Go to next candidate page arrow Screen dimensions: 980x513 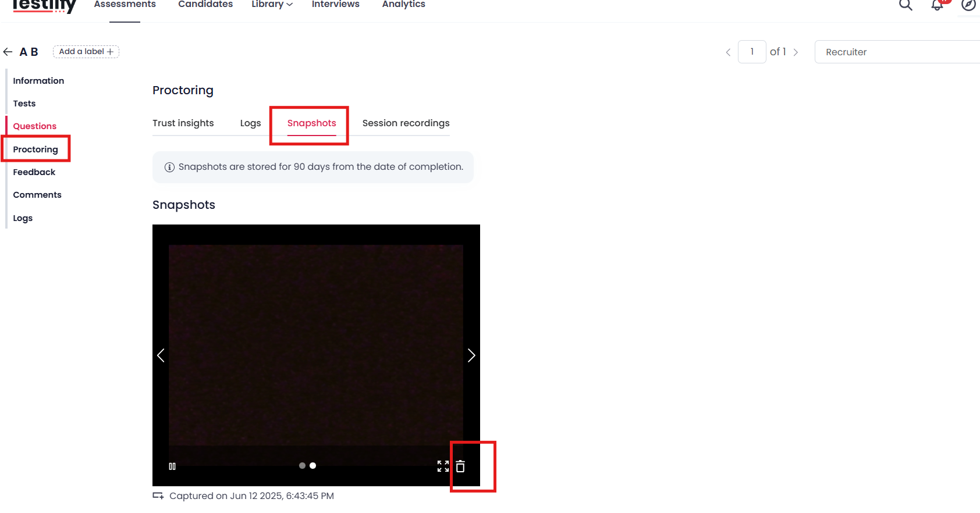pos(796,52)
